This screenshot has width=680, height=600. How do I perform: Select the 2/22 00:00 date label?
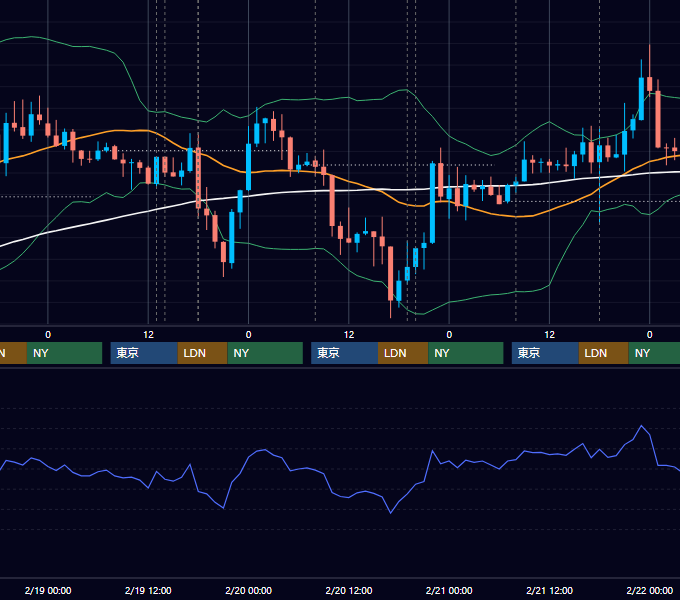point(650,590)
